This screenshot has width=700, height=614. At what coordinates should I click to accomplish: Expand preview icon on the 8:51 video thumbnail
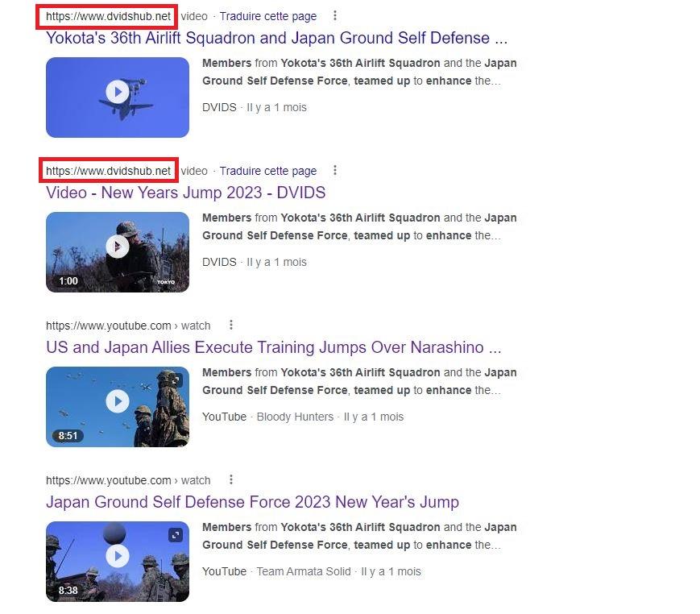[176, 380]
